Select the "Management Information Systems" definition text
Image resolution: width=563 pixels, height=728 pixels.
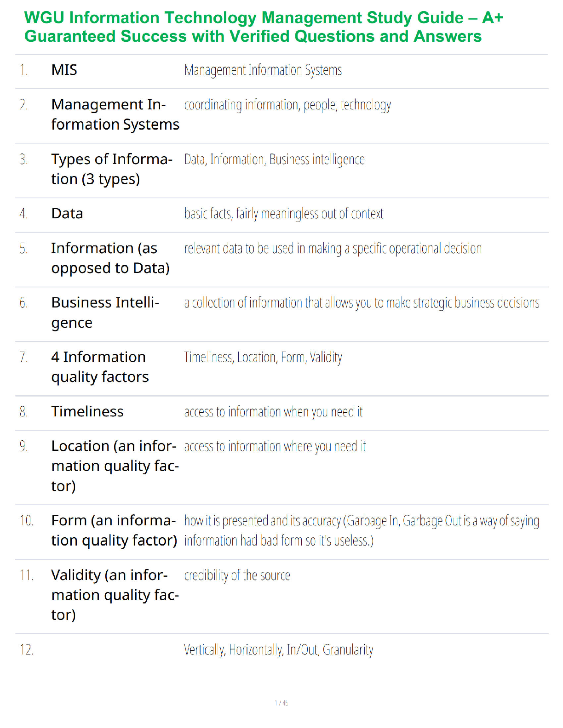point(263,70)
